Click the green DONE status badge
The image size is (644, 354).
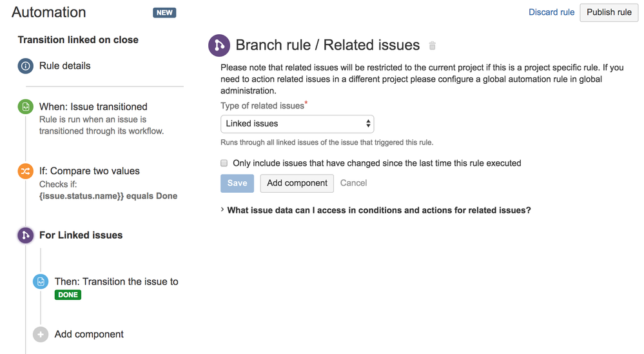tap(68, 295)
